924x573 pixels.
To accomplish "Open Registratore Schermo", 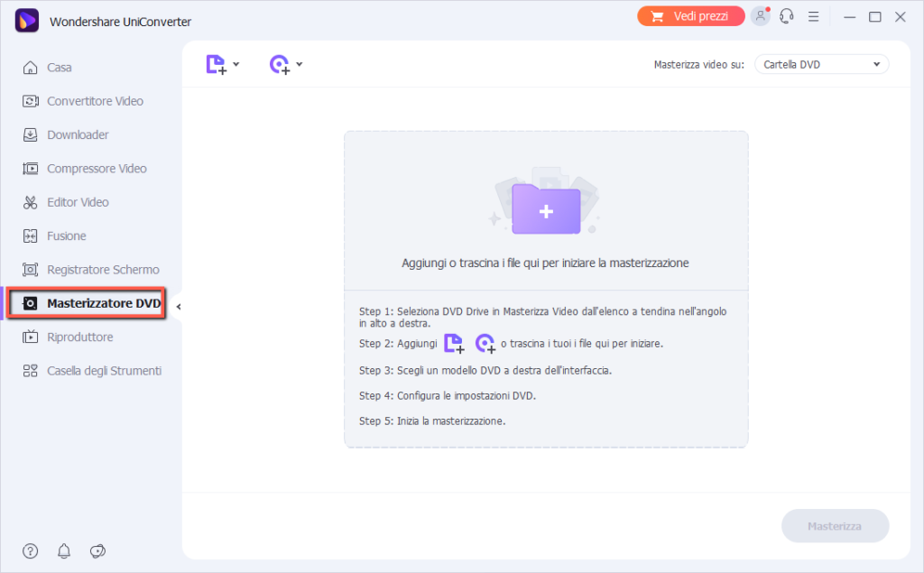I will click(103, 270).
